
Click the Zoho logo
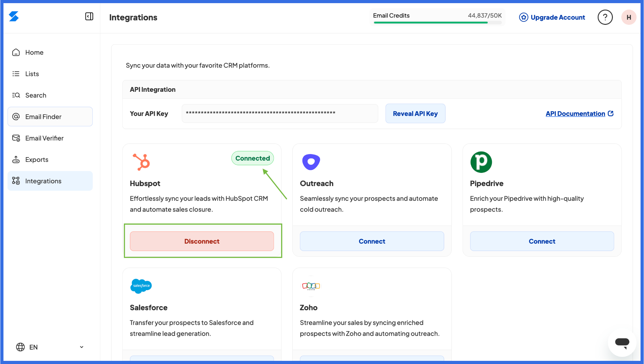311,286
